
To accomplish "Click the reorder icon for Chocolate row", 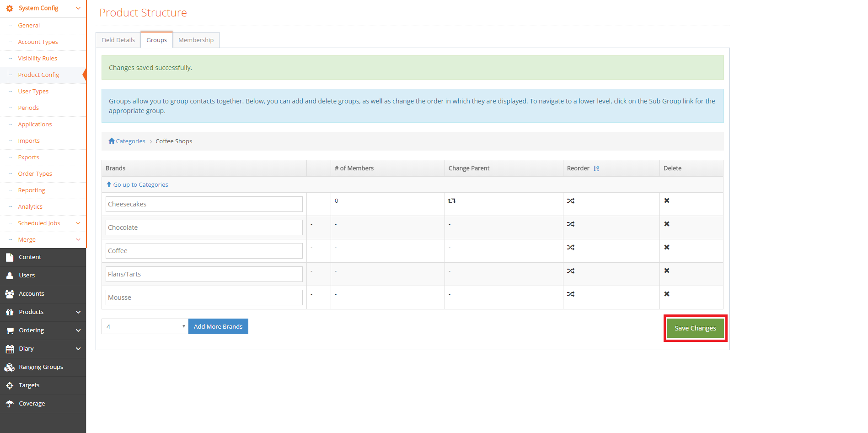I will [x=571, y=224].
